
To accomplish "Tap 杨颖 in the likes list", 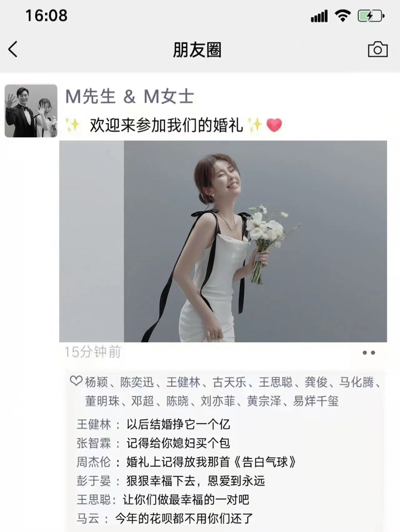I will (96, 382).
